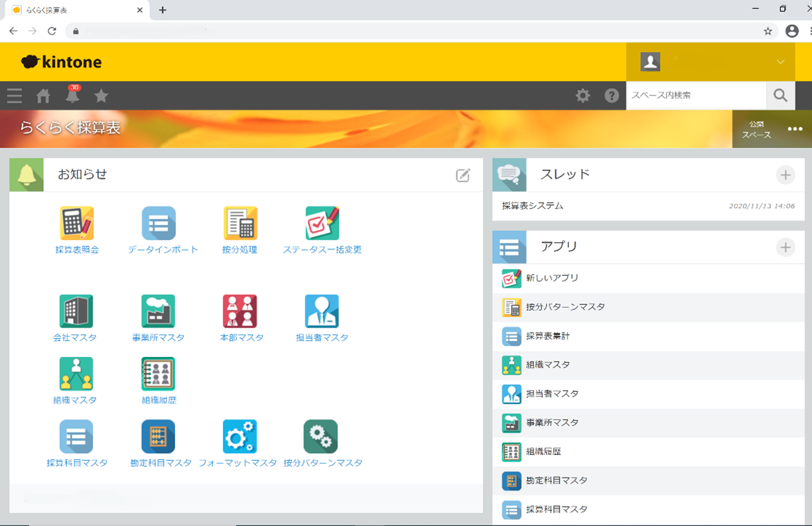
Task: Add a new thread with plus button
Action: point(785,175)
